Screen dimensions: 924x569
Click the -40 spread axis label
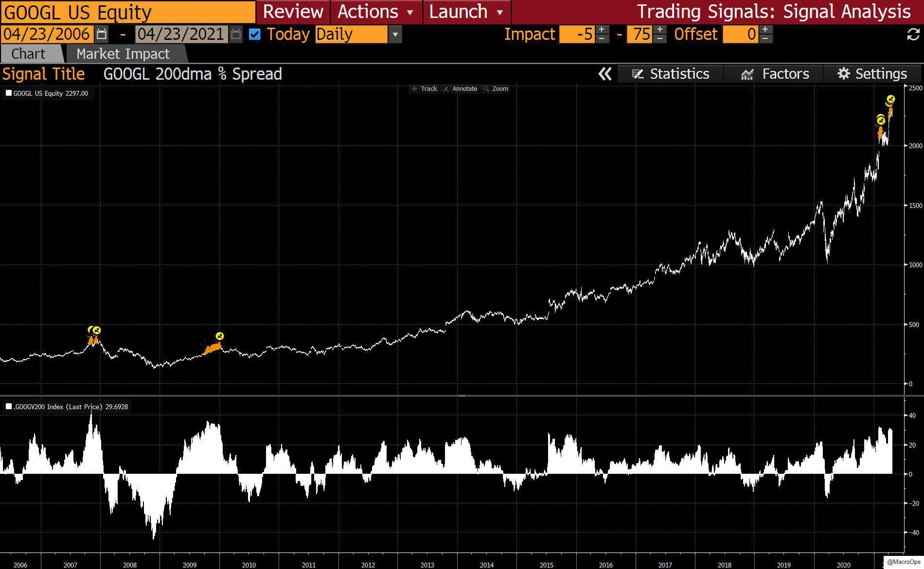point(913,533)
